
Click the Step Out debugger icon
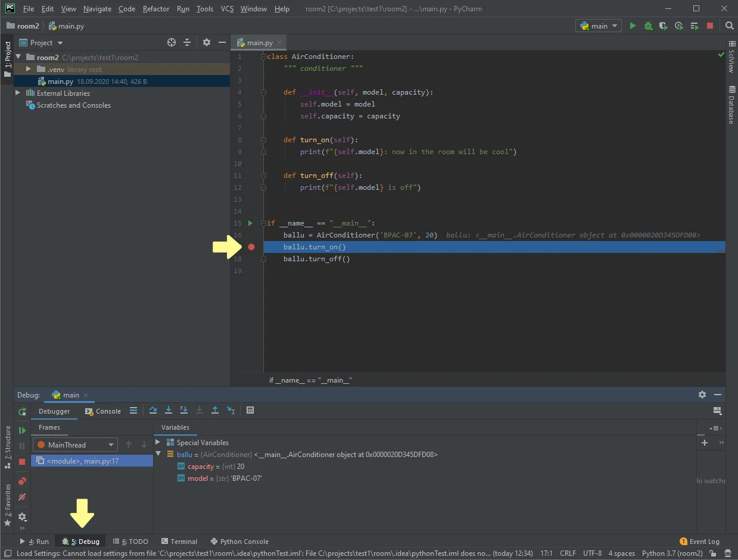click(x=215, y=411)
